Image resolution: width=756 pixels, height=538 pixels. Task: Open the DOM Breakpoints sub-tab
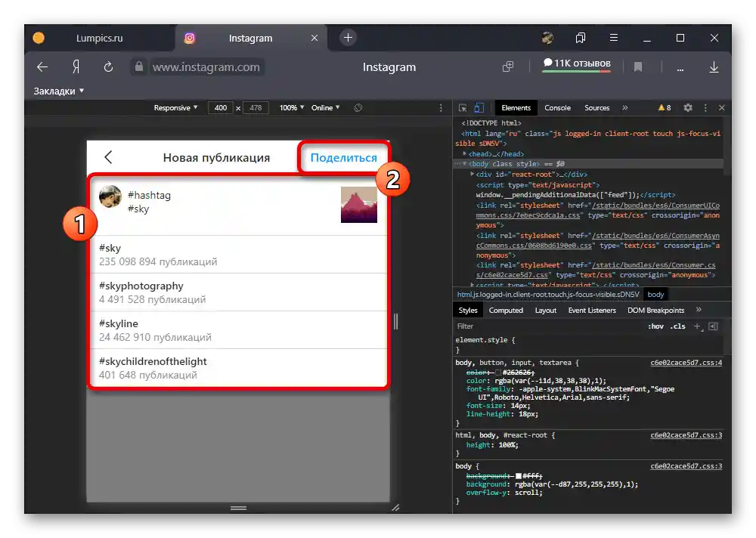pyautogui.click(x=655, y=311)
